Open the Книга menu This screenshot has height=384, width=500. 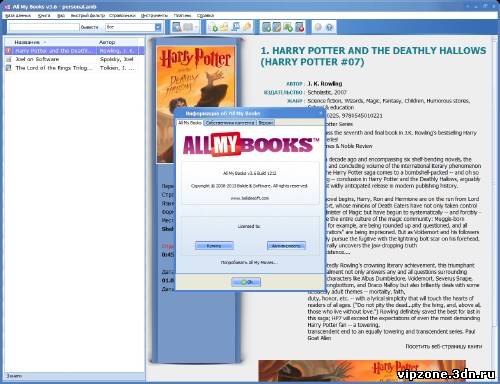click(44, 15)
